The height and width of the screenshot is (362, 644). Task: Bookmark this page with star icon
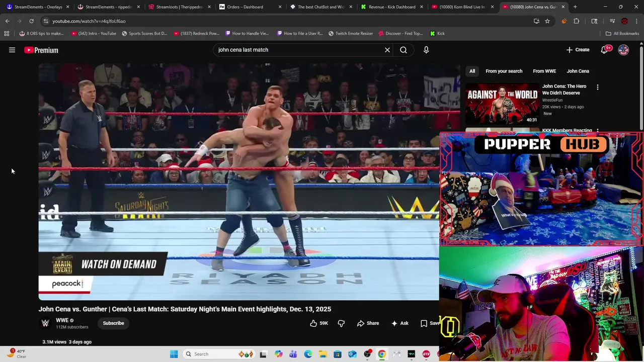point(547,21)
